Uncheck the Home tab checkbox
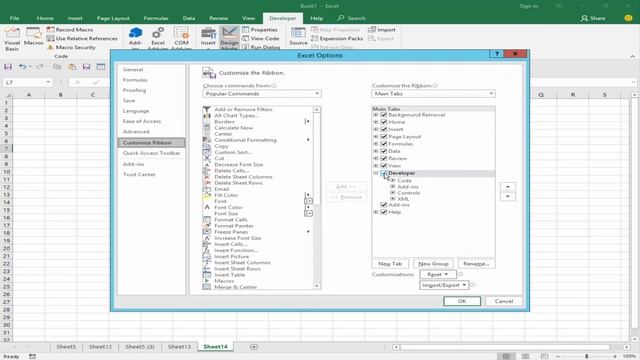This screenshot has height=360, width=640. [384, 122]
